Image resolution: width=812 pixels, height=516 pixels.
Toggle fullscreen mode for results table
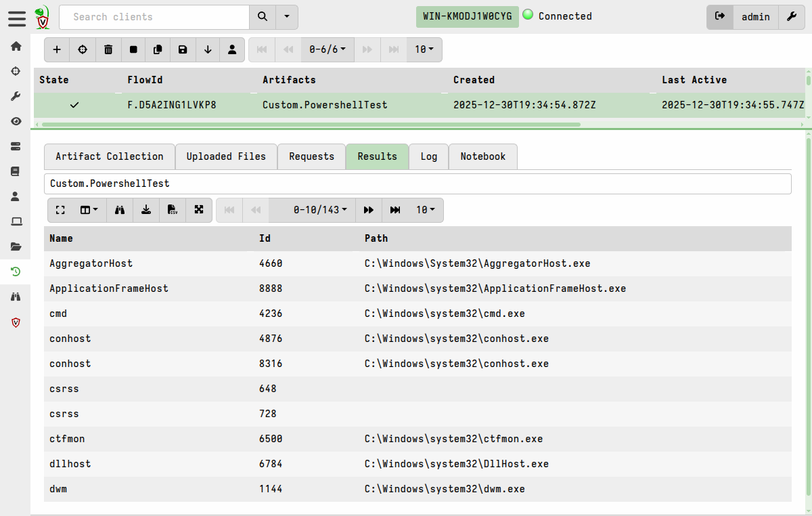click(x=60, y=210)
